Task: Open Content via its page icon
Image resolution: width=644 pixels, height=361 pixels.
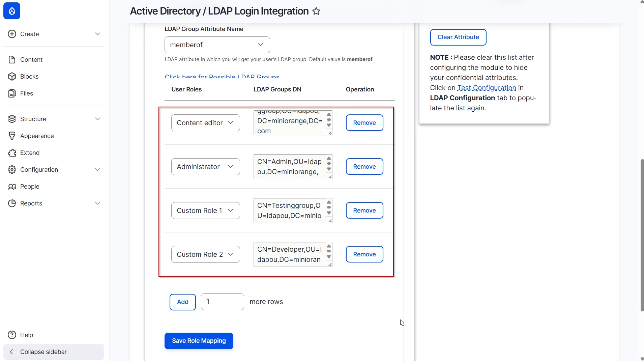Action: 12,60
